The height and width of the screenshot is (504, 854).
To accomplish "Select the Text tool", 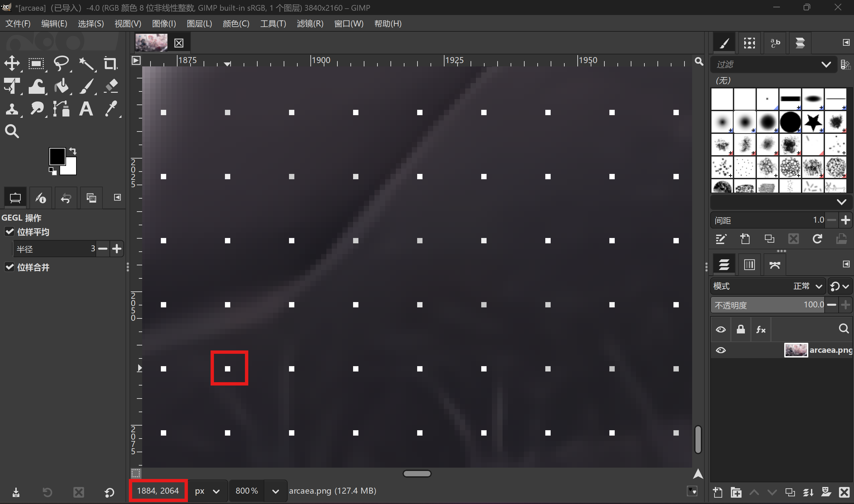I will pos(86,109).
